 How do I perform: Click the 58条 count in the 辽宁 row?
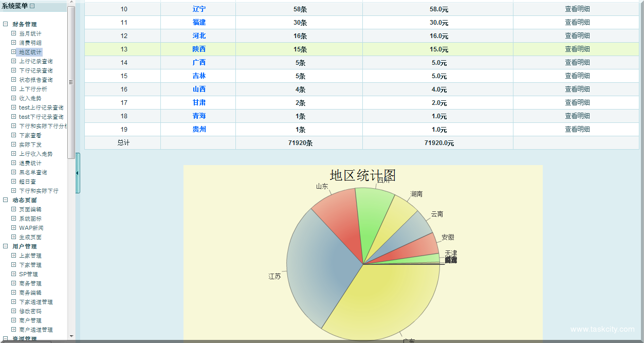(x=300, y=9)
